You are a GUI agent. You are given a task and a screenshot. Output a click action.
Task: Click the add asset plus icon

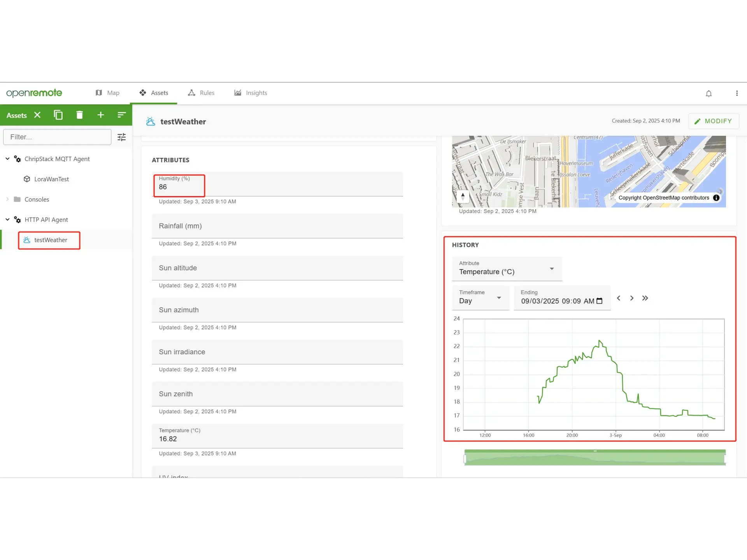pyautogui.click(x=100, y=115)
